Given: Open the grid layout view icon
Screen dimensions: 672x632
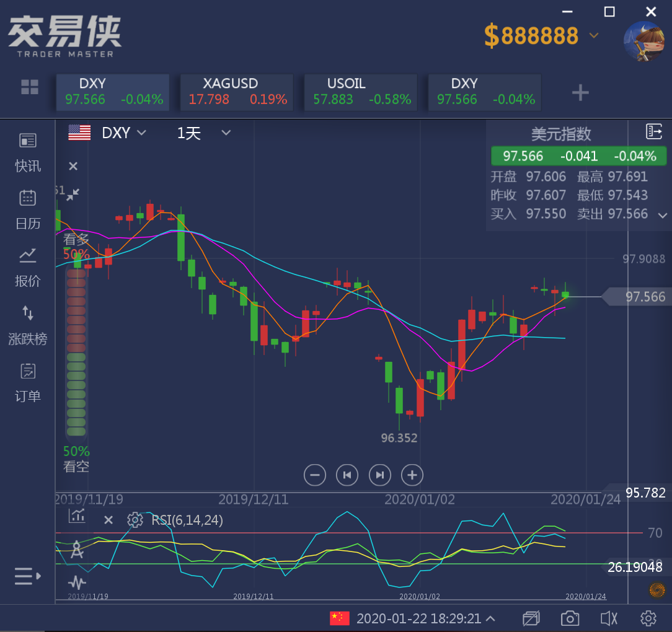Looking at the screenshot, I should click(30, 87).
